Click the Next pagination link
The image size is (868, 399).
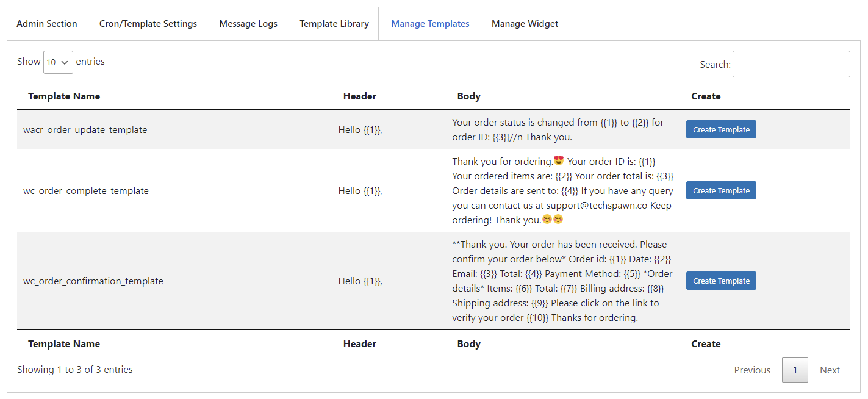coord(830,370)
